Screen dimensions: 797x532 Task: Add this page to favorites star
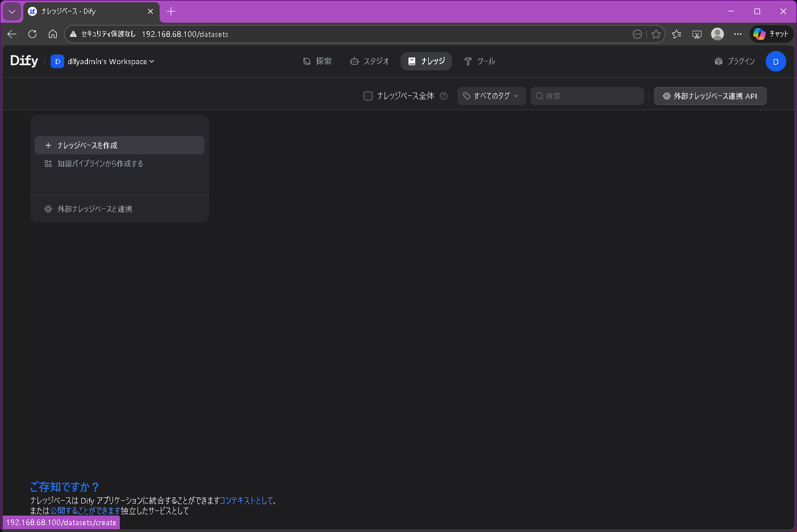click(656, 34)
